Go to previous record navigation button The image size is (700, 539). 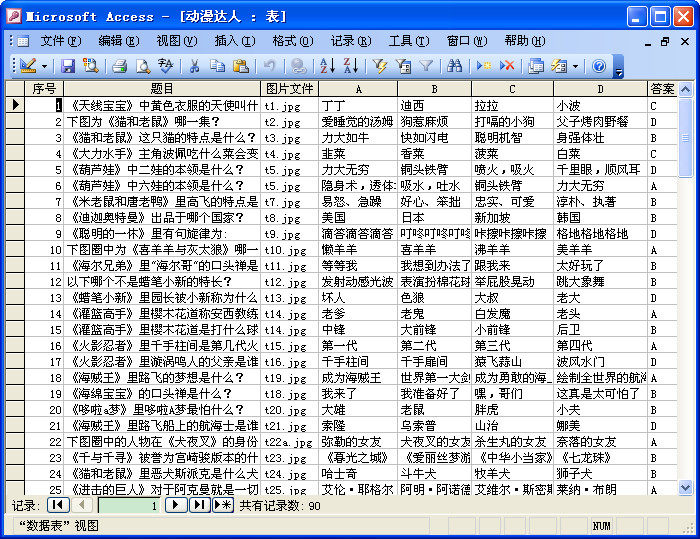(x=82, y=505)
